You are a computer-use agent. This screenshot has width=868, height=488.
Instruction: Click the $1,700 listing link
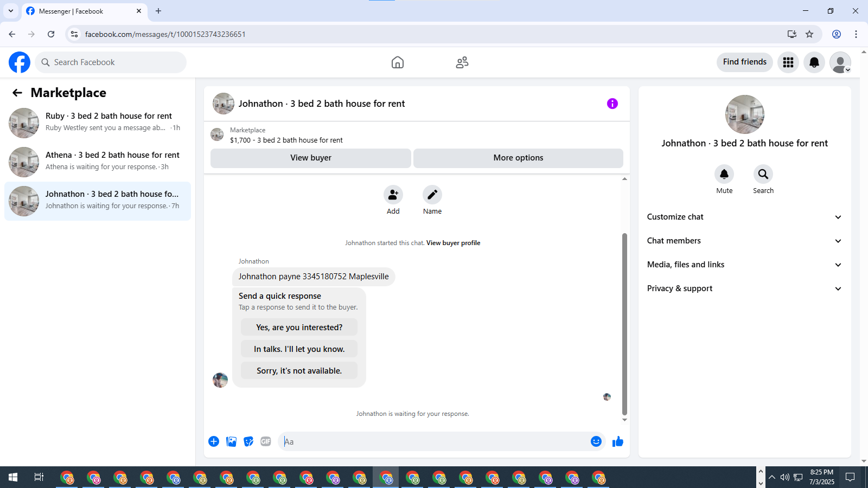pyautogui.click(x=286, y=140)
